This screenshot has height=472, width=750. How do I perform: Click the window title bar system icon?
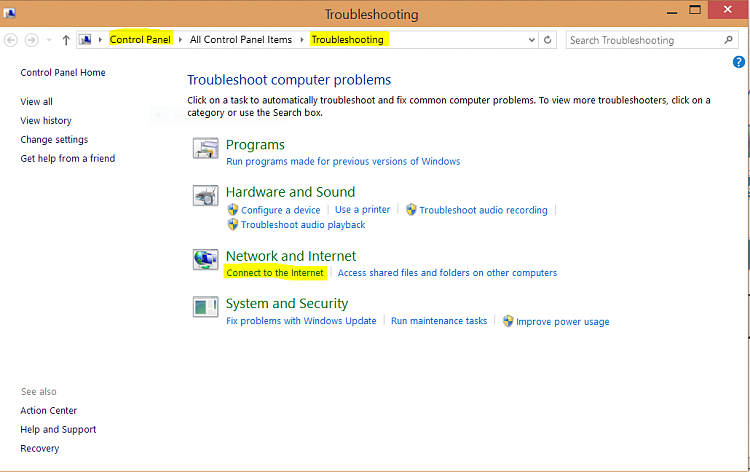click(9, 13)
